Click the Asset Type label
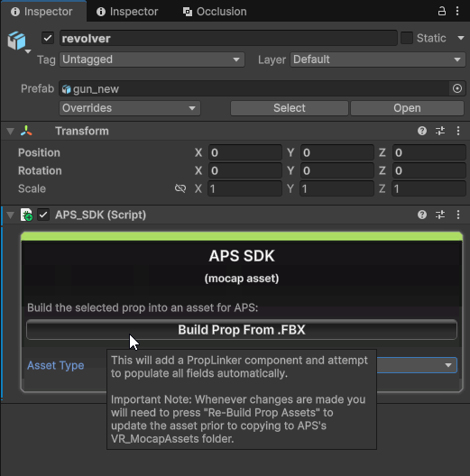This screenshot has height=476, width=470. tap(56, 365)
